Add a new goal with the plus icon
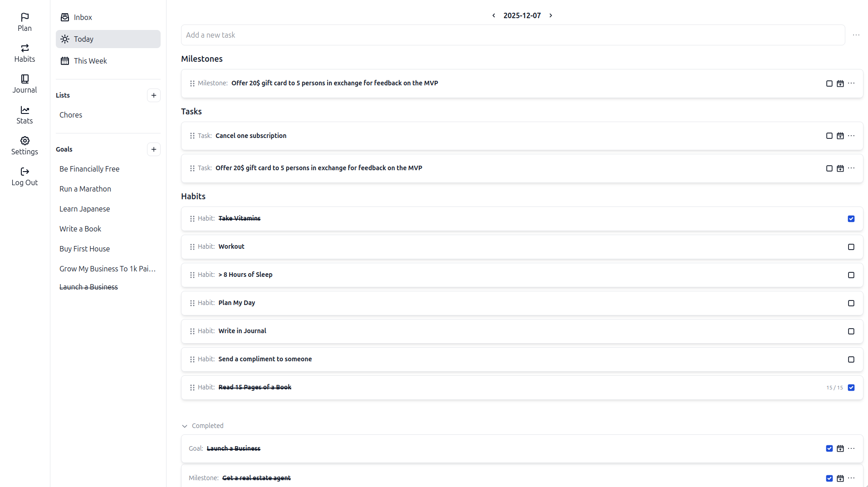 coord(154,149)
